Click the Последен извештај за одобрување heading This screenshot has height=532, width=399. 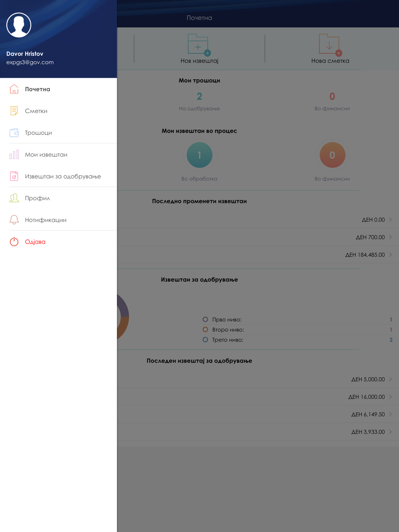tap(199, 361)
